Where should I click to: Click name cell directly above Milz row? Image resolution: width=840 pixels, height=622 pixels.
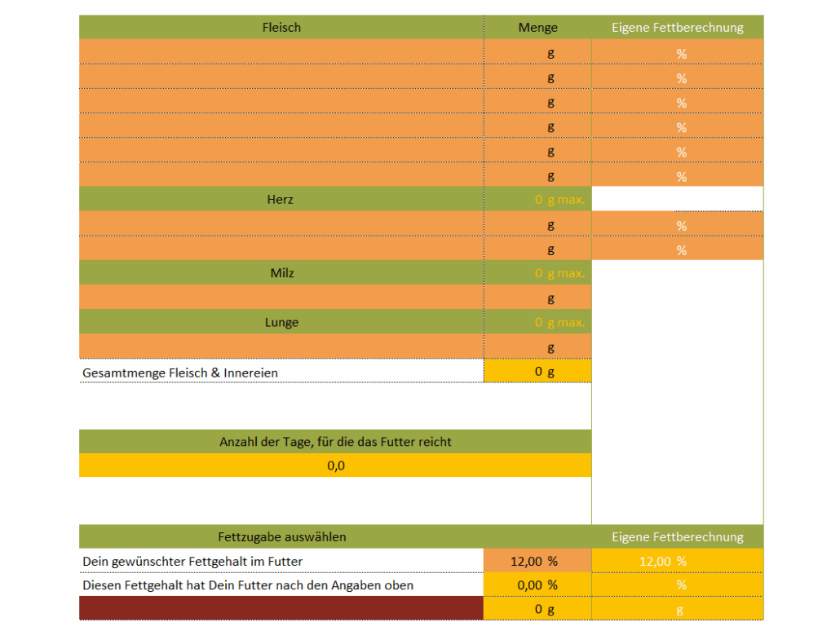coord(281,249)
